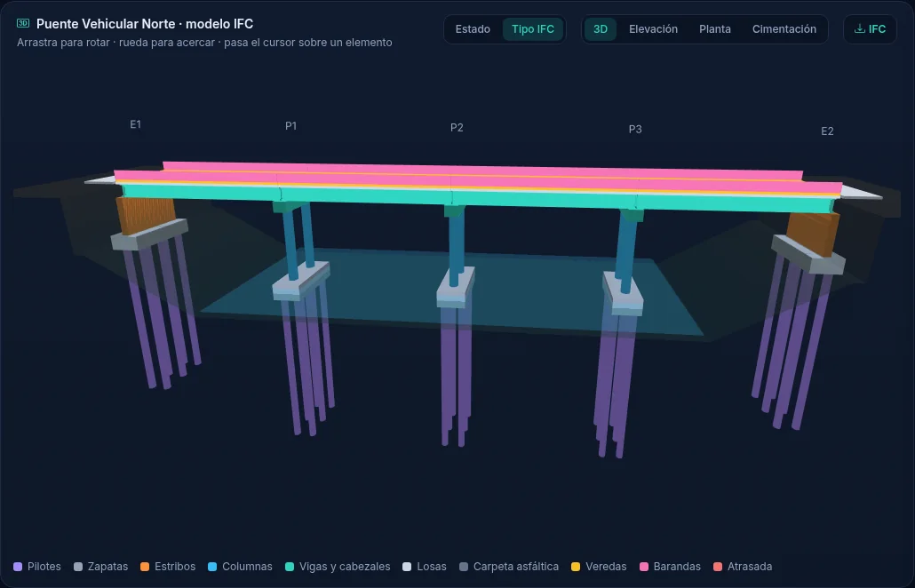The width and height of the screenshot is (915, 588).
Task: Click the IFC download button
Action: [870, 29]
